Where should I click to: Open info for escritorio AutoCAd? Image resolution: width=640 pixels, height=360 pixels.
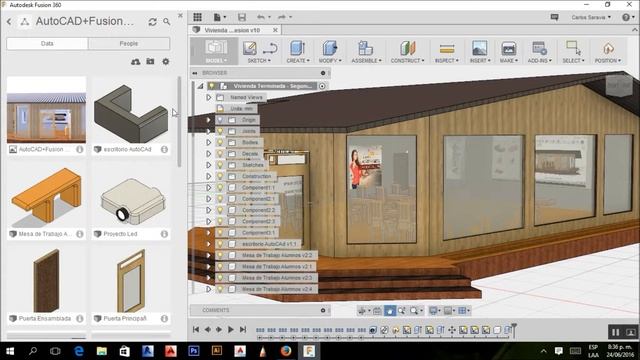pyautogui.click(x=164, y=149)
